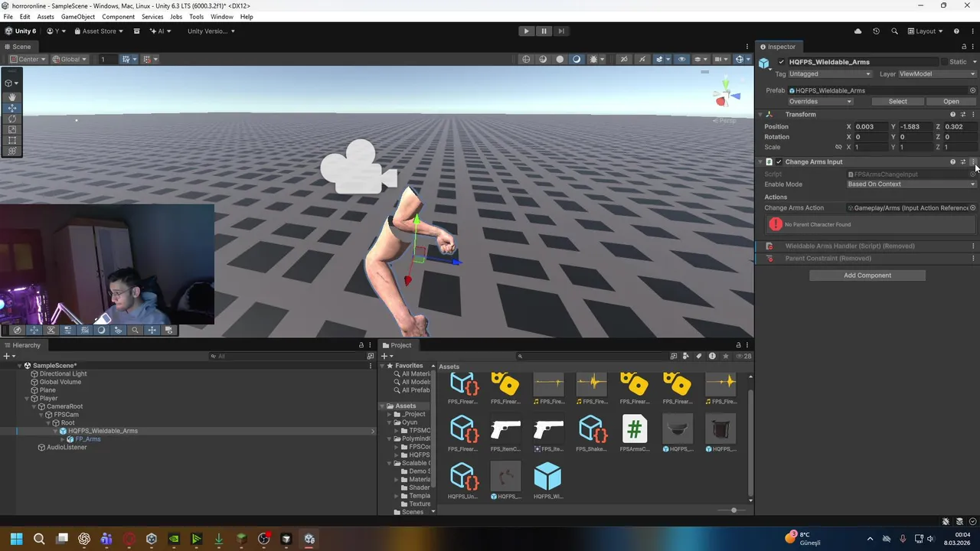Open the top toolbar Help icon
Image resolution: width=980 pixels, height=551 pixels.
[956, 31]
